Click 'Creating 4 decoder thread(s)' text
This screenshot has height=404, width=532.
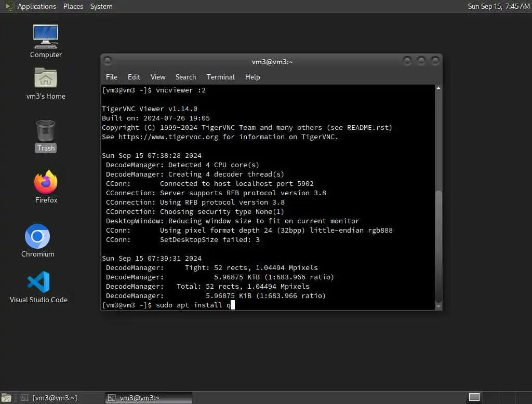click(x=227, y=174)
